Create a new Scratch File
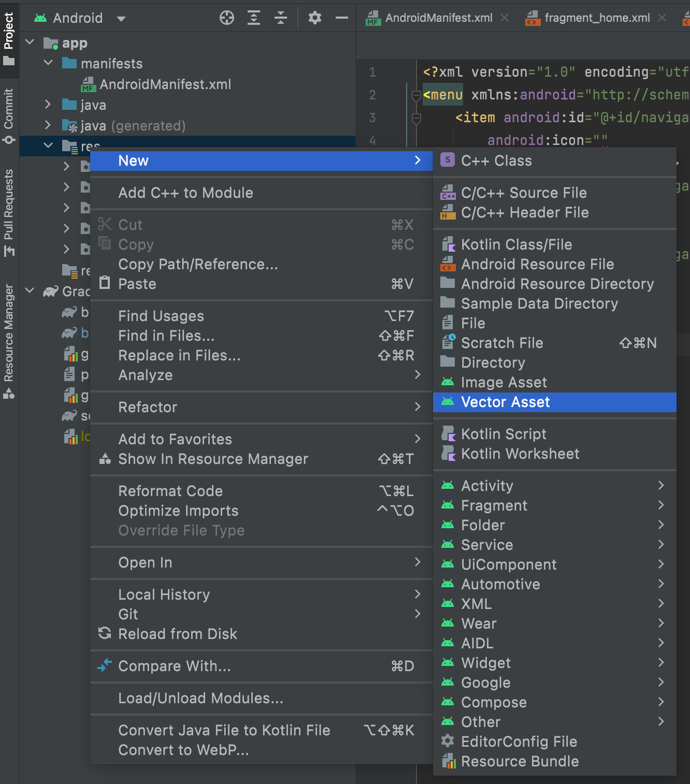The image size is (690, 784). pos(555,343)
